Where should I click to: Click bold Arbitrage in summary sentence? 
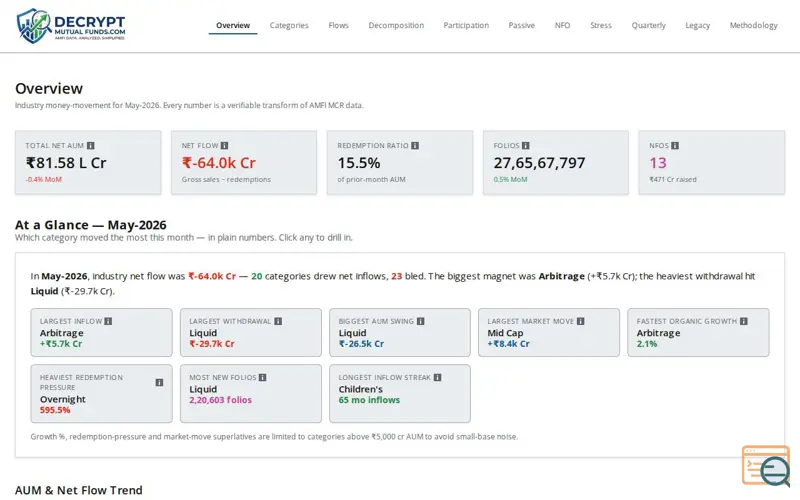pos(561,276)
